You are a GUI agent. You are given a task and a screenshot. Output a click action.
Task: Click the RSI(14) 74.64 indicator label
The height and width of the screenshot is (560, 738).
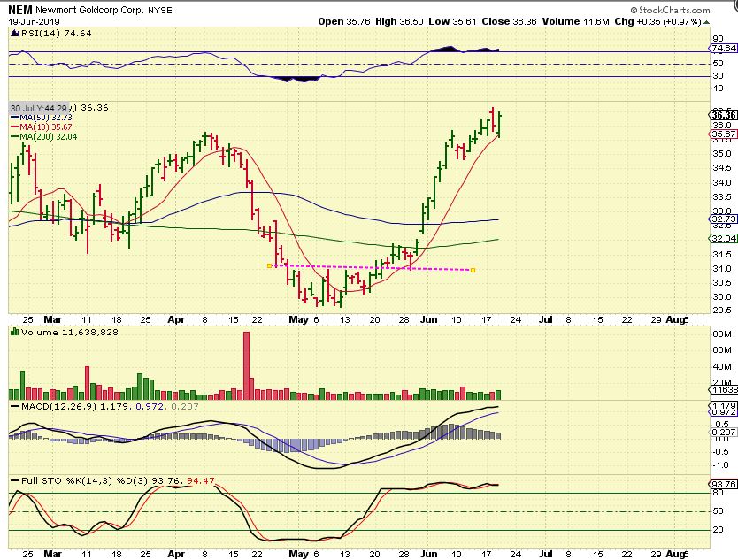click(x=57, y=33)
